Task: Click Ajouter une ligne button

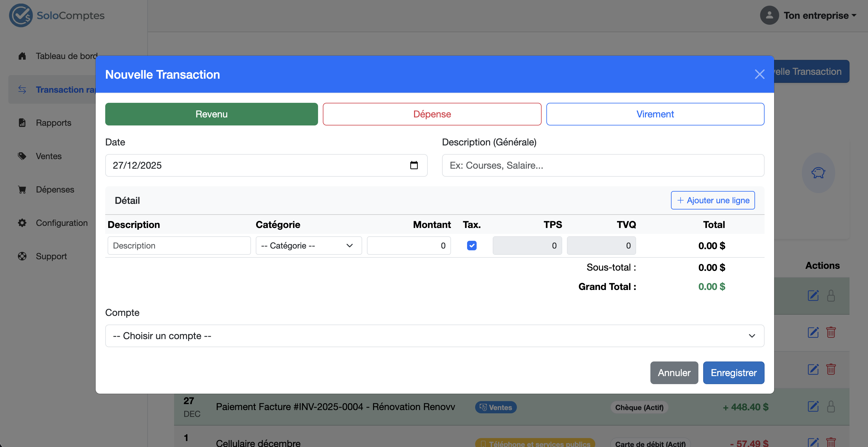Action: (x=712, y=201)
